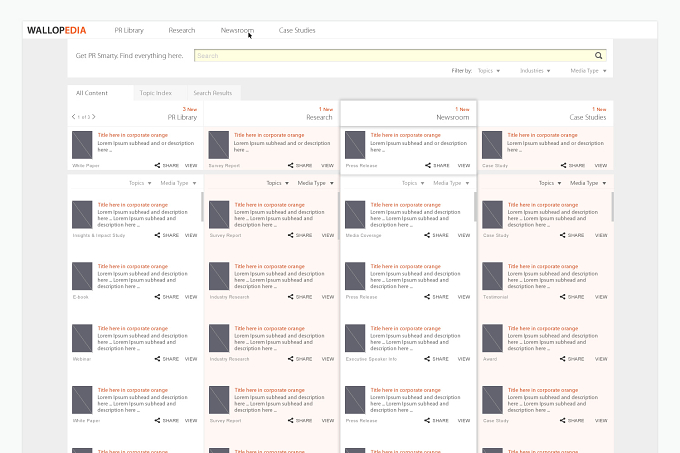The image size is (680, 453).
Task: Open Case Studies in the top navigation
Action: coord(297,30)
